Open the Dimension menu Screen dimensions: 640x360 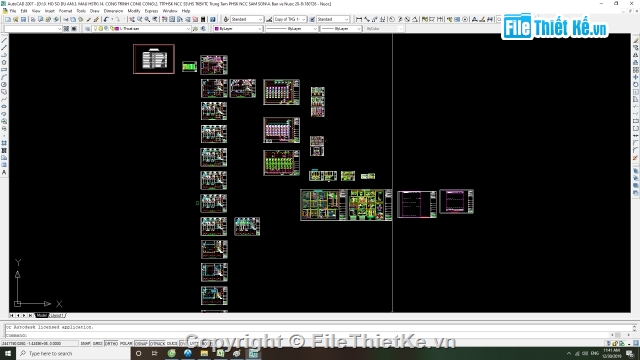[x=113, y=11]
